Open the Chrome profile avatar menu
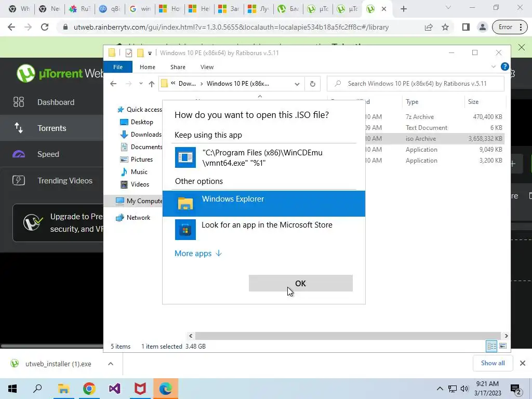532x399 pixels. point(482,27)
